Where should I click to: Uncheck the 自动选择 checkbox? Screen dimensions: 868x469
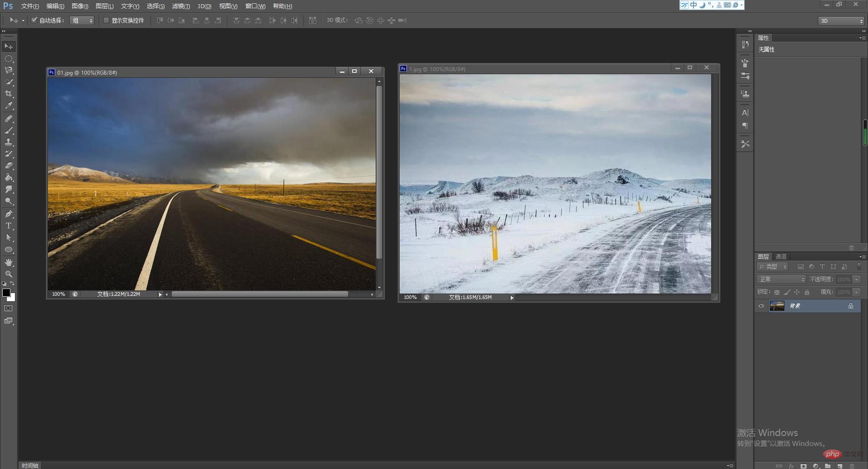point(34,20)
